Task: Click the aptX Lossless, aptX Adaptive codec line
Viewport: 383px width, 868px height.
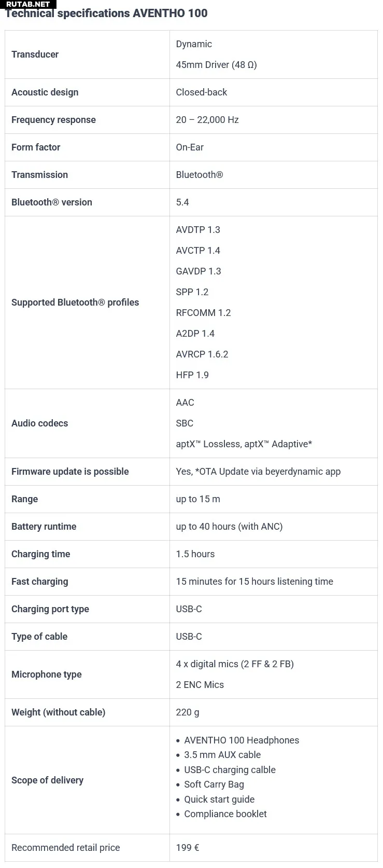Action: 244,444
